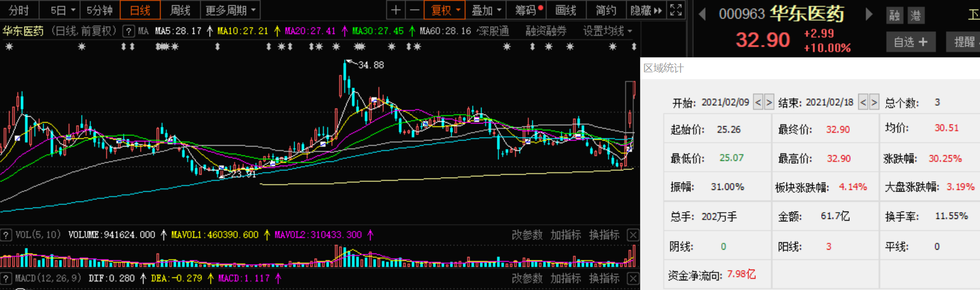Screen dimensions: 980x290
Task: Expand the 更多周期 dropdown
Action: coord(230,10)
